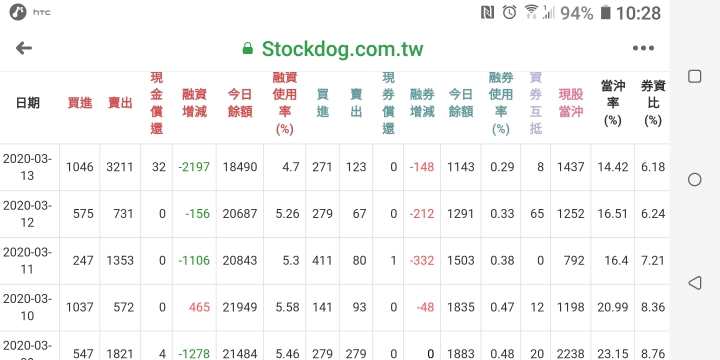Image resolution: width=720 pixels, height=360 pixels.
Task: Select the 2020-03-10 date cell
Action: [x=27, y=307]
